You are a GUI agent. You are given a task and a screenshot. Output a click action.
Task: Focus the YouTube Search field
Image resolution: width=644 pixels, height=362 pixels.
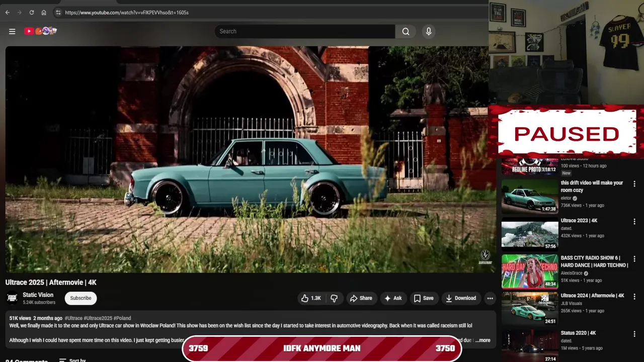pos(305,31)
